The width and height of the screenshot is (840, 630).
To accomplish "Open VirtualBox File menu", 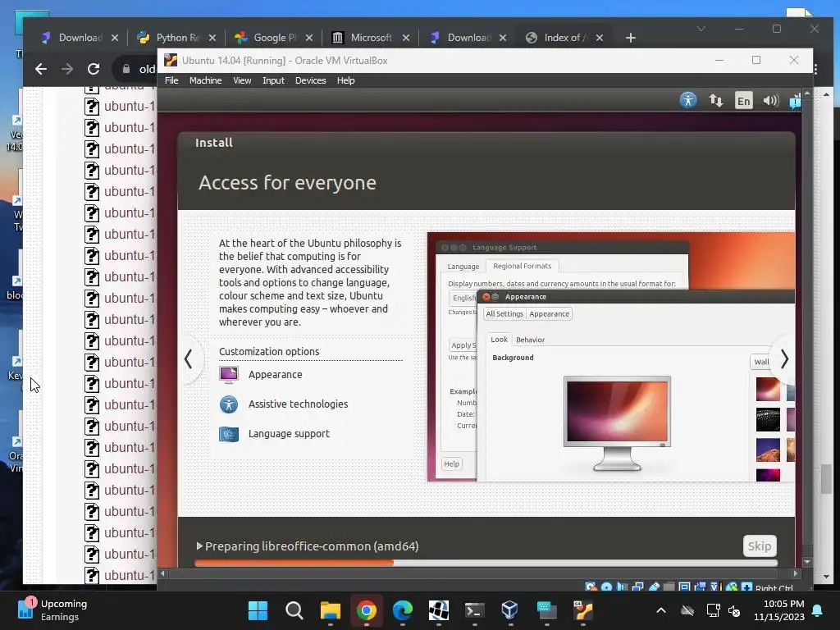I will pos(171,80).
